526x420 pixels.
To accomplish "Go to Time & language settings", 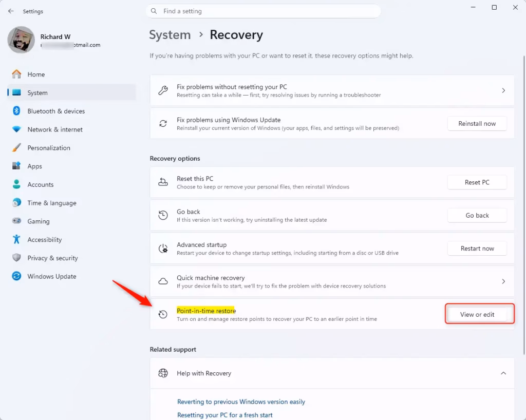I will 72,203.
